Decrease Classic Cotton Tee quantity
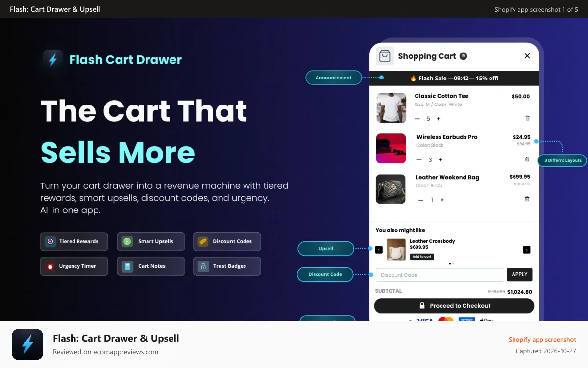The width and height of the screenshot is (588, 368). tap(417, 119)
